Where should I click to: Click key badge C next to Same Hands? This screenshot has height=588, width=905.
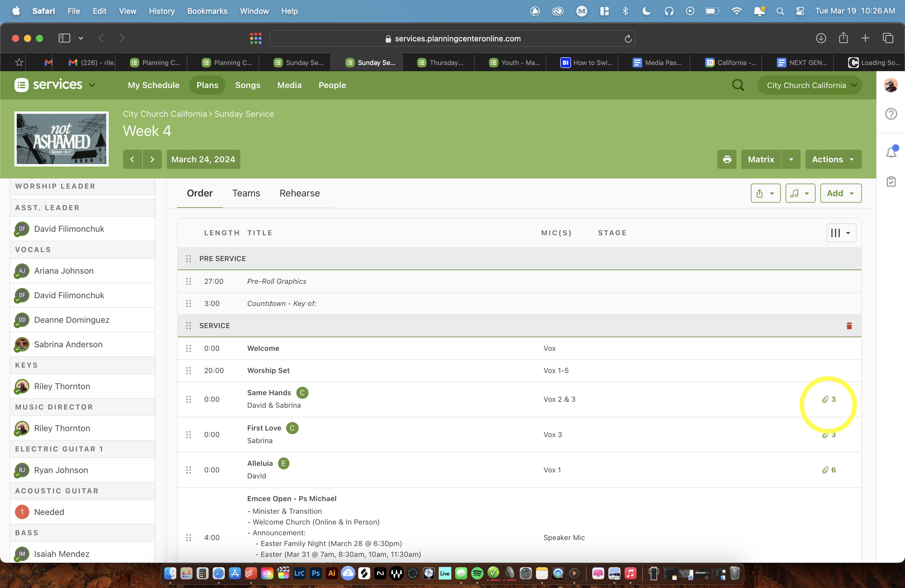pyautogui.click(x=302, y=392)
